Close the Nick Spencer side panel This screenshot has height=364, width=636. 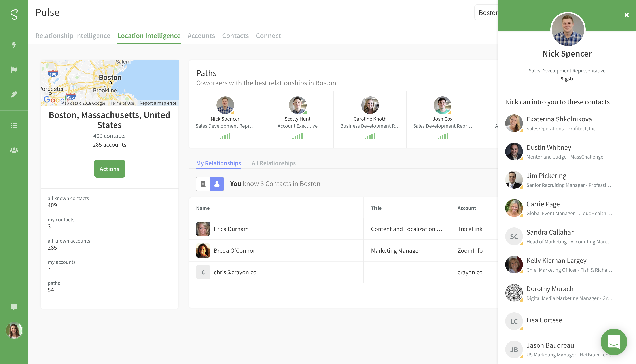626,15
